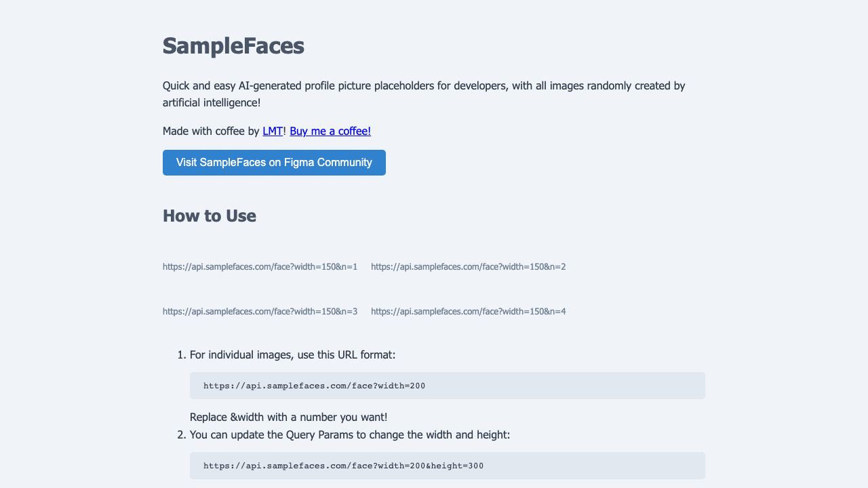Click 'For individual images, use this URL format' text

click(292, 355)
